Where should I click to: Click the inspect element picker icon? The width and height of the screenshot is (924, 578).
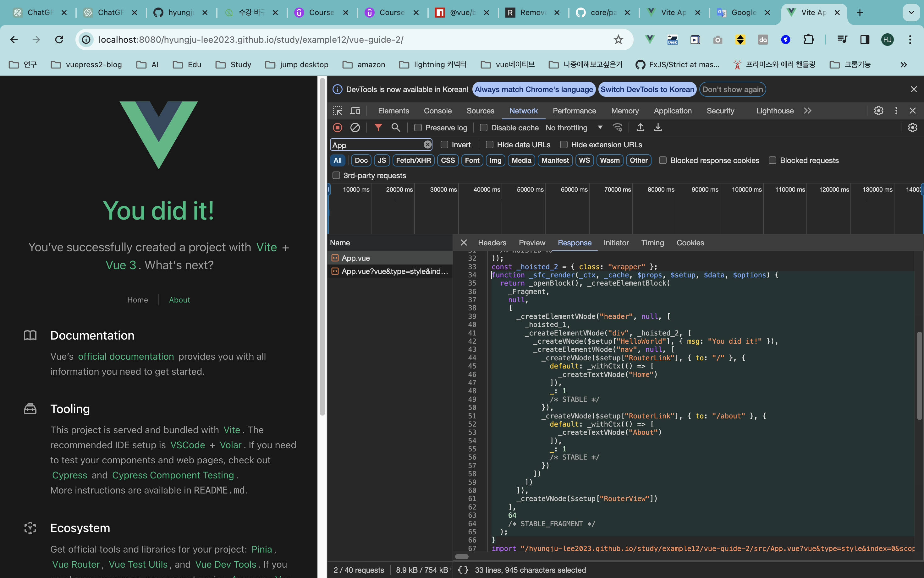tap(337, 111)
